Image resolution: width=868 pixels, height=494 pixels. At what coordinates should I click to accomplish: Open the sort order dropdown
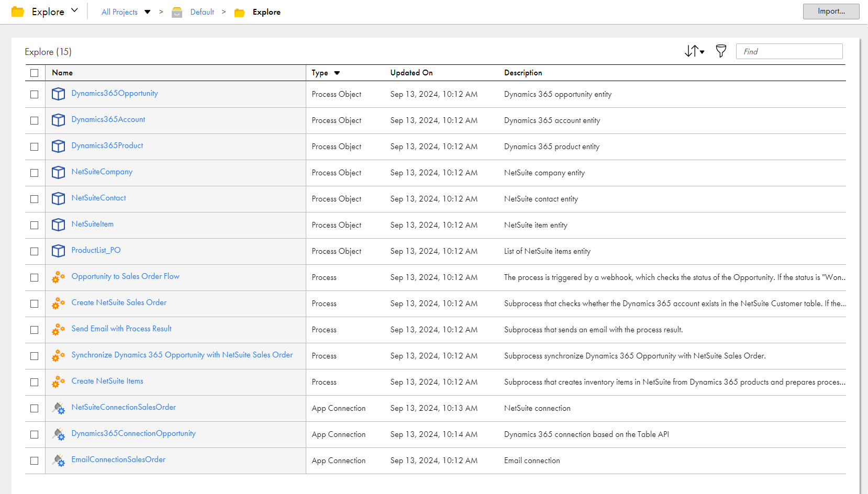tap(694, 51)
